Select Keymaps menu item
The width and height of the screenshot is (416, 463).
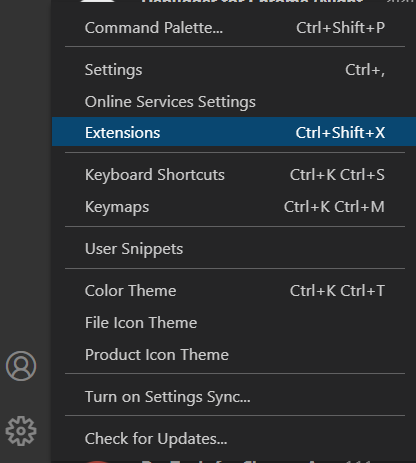[235, 207]
